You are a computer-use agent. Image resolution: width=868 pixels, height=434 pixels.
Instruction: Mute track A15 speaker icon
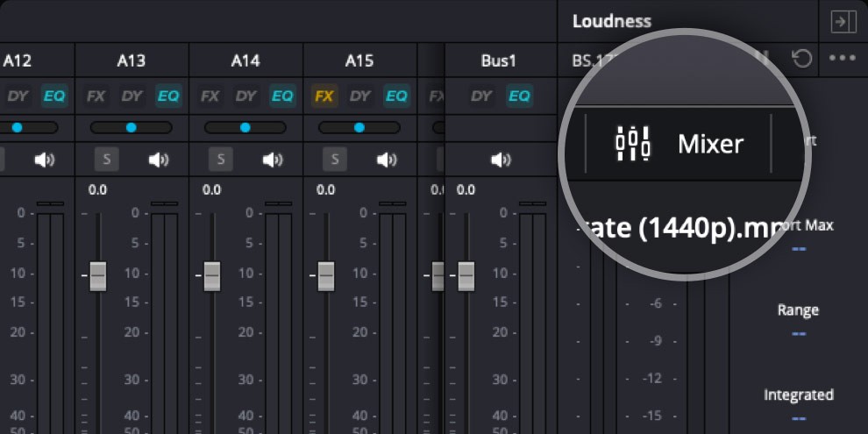coord(387,160)
